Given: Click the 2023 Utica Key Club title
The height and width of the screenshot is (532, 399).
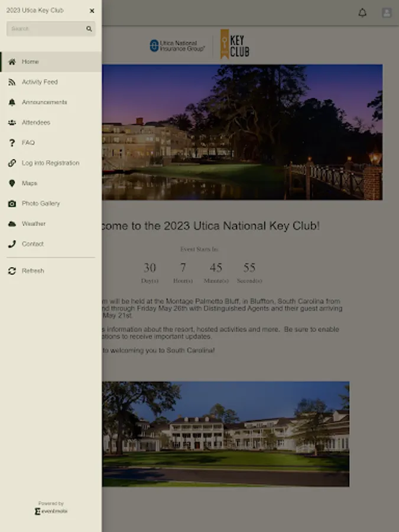Looking at the screenshot, I should pos(35,11).
